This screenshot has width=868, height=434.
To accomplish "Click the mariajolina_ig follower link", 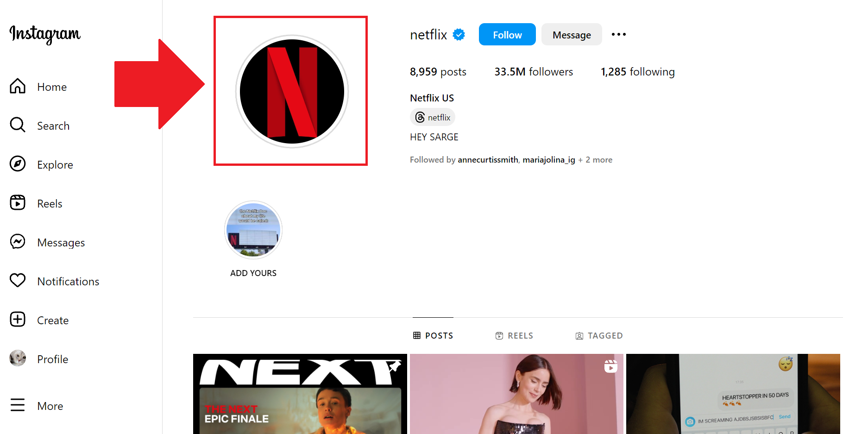I will point(549,160).
